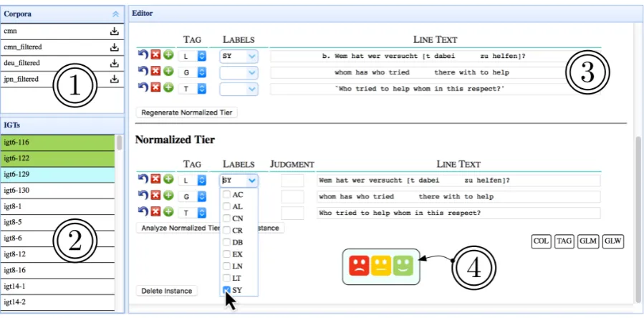Screen dimensions: 644x318
Task: Run the GLM check button
Action: (x=588, y=241)
